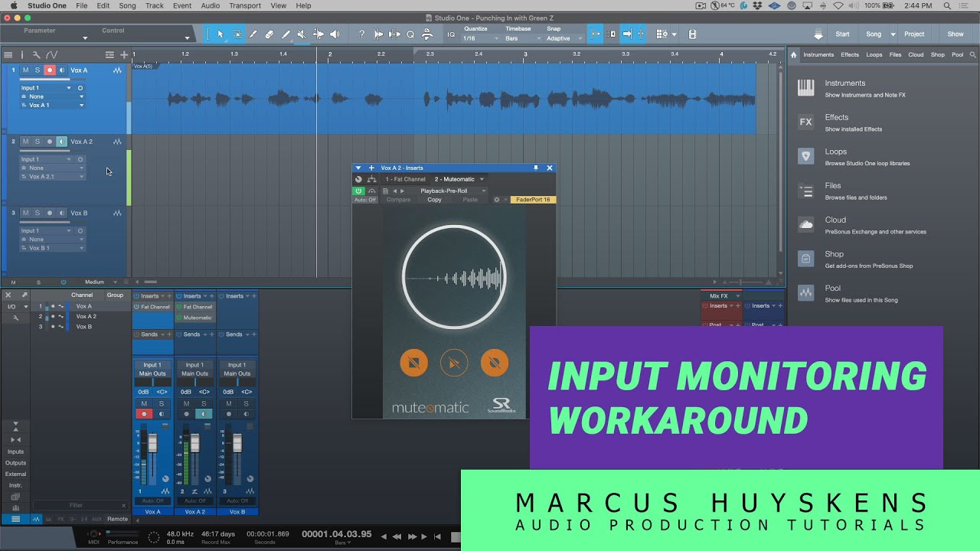The width and height of the screenshot is (980, 551).
Task: Mute the Vox B track
Action: click(25, 213)
